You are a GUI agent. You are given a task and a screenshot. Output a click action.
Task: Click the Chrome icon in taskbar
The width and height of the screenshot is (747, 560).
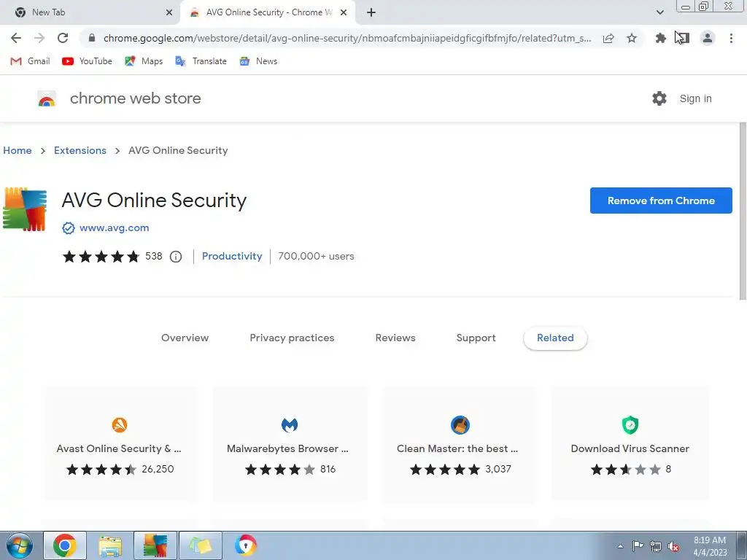[65, 545]
